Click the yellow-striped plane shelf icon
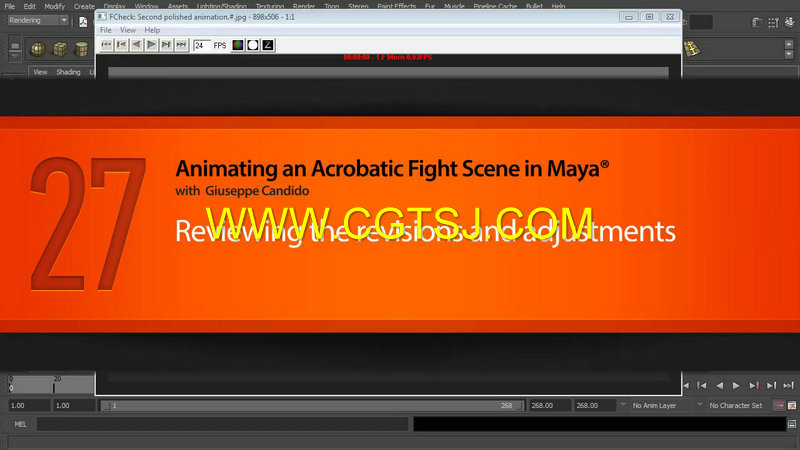 pyautogui.click(x=692, y=49)
